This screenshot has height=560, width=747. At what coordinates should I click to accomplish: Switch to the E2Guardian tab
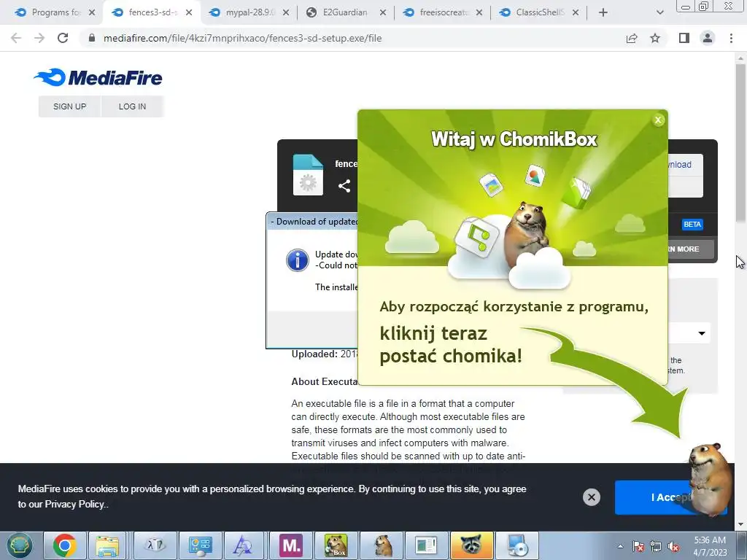tap(345, 12)
